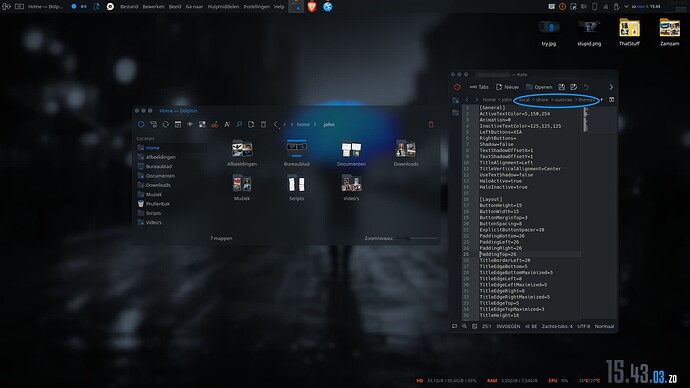
Task: Open the Hulpmiddelen menu
Action: (x=223, y=7)
